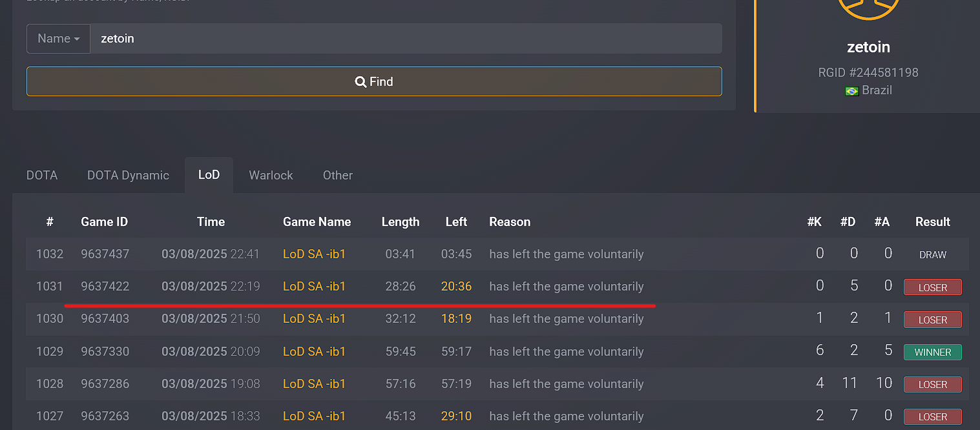The image size is (980, 430).
Task: Open LoD SA -ib1 link for game 9637330
Action: click(x=314, y=352)
